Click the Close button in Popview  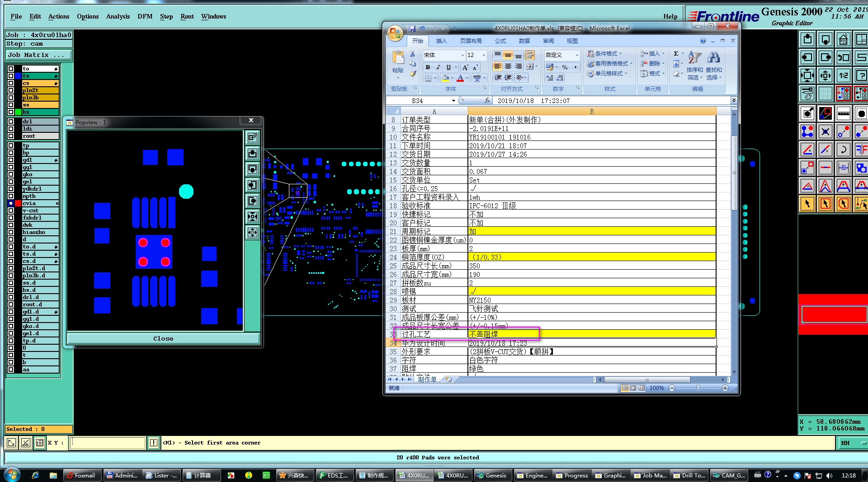163,338
